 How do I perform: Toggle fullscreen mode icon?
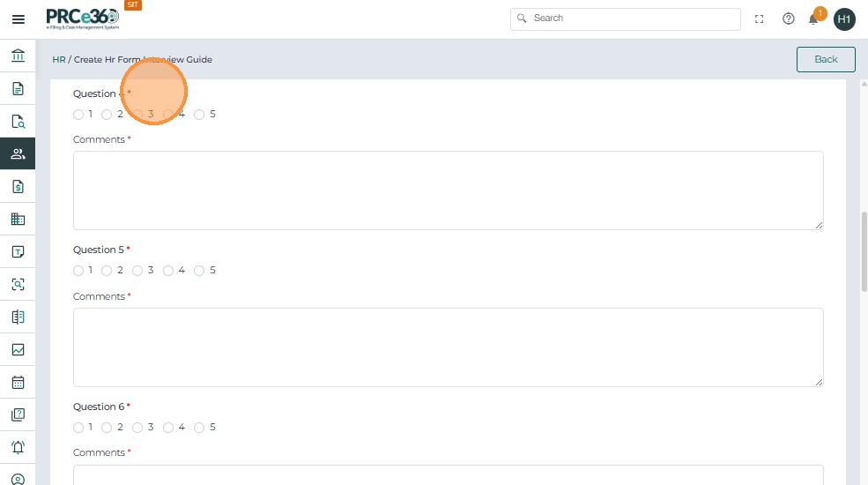click(x=759, y=19)
